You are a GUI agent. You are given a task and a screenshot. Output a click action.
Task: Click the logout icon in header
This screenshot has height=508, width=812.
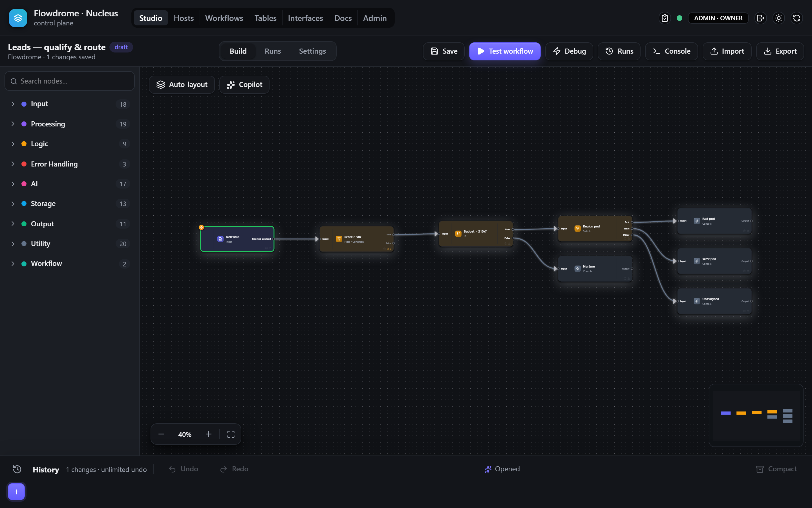click(760, 18)
